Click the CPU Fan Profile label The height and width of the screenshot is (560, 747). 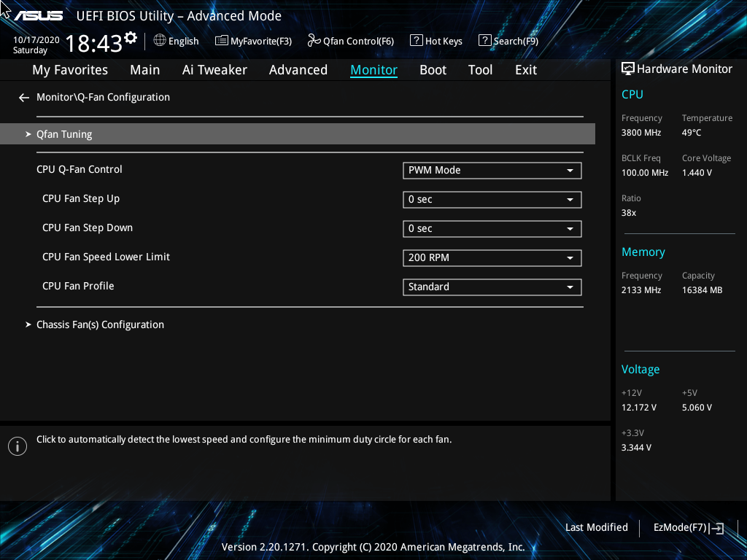[78, 286]
